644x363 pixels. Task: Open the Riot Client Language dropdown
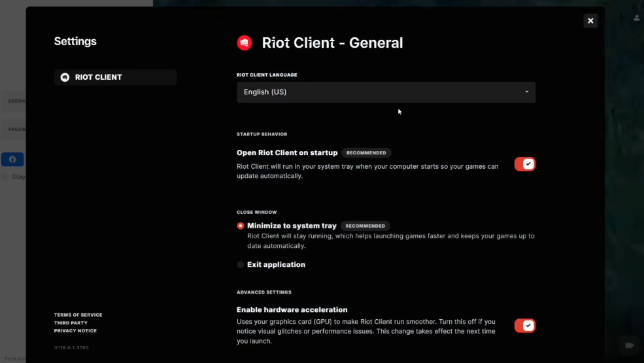click(386, 92)
